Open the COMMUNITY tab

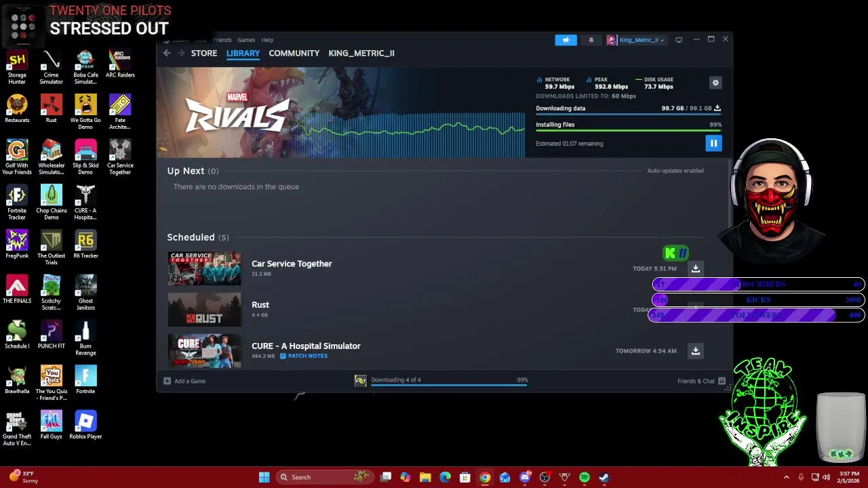294,53
